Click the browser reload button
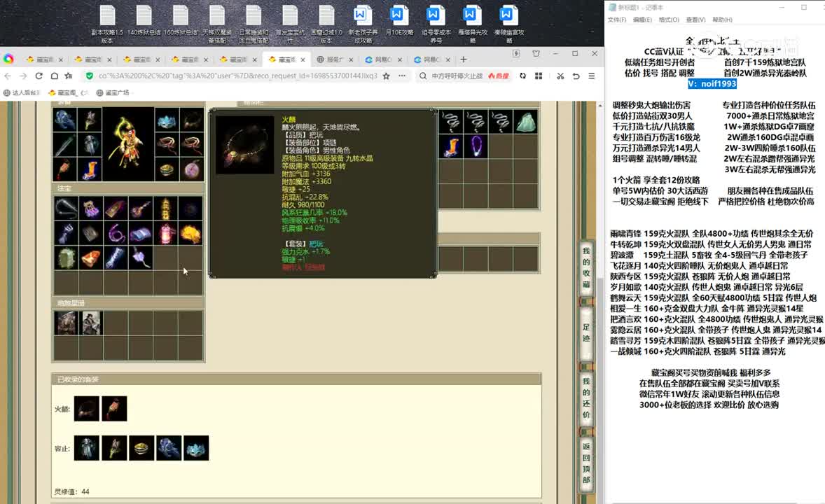The image size is (825, 504). pos(39,76)
